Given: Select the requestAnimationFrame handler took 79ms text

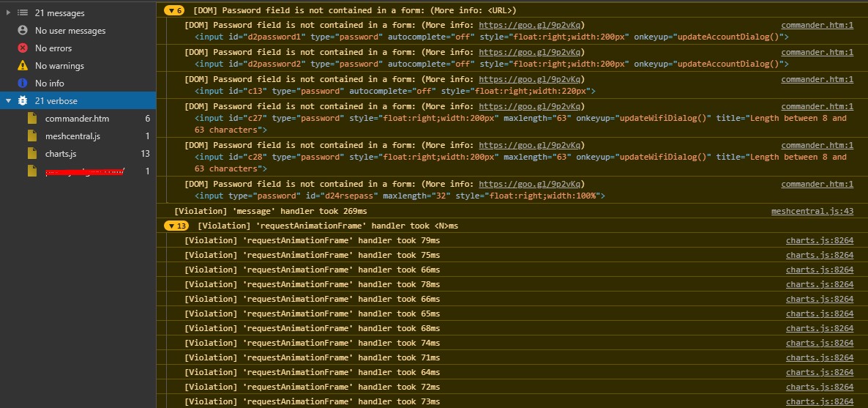Looking at the screenshot, I should click(x=313, y=240).
